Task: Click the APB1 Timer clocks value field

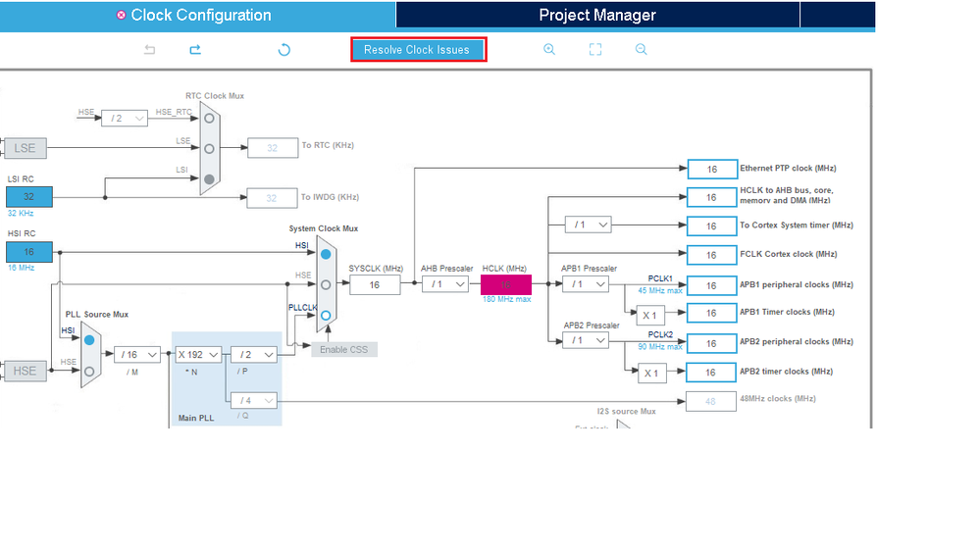Action: click(712, 313)
